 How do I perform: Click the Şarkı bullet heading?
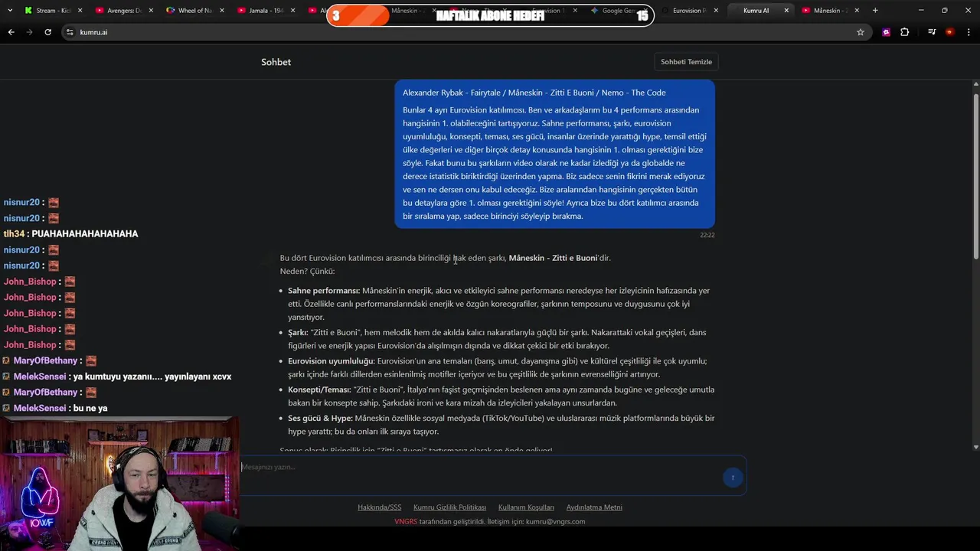[x=298, y=333]
